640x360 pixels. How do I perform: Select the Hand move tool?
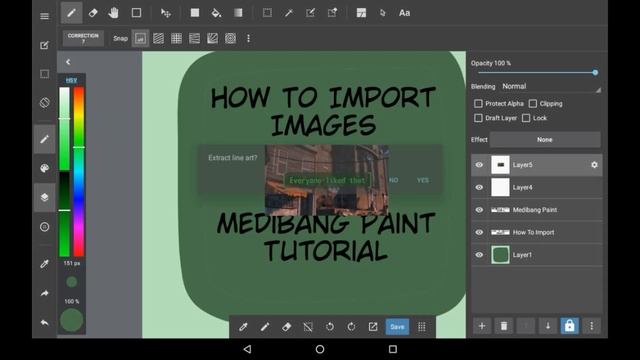114,13
